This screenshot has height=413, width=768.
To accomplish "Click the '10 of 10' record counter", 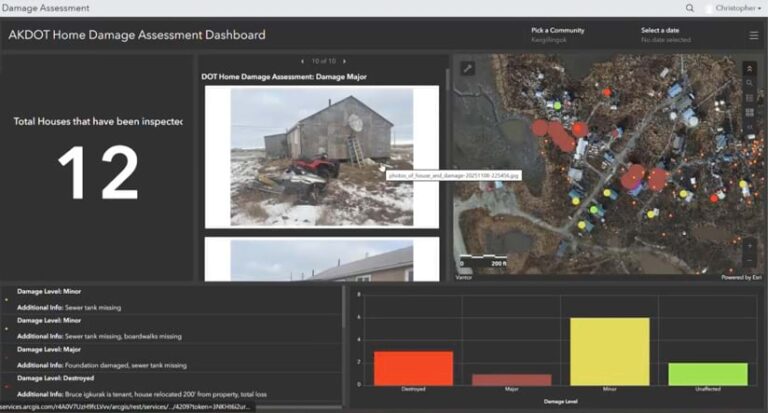I will point(324,61).
